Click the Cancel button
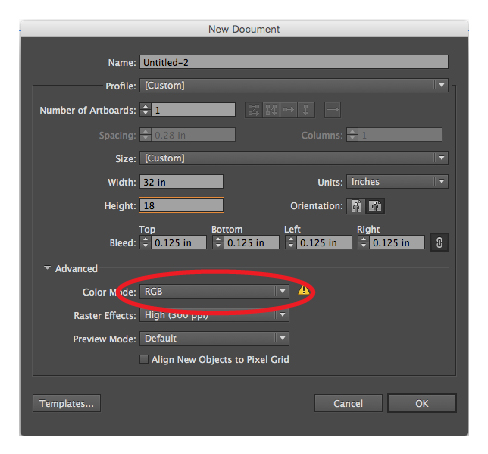This screenshot has width=488, height=454. tap(348, 404)
